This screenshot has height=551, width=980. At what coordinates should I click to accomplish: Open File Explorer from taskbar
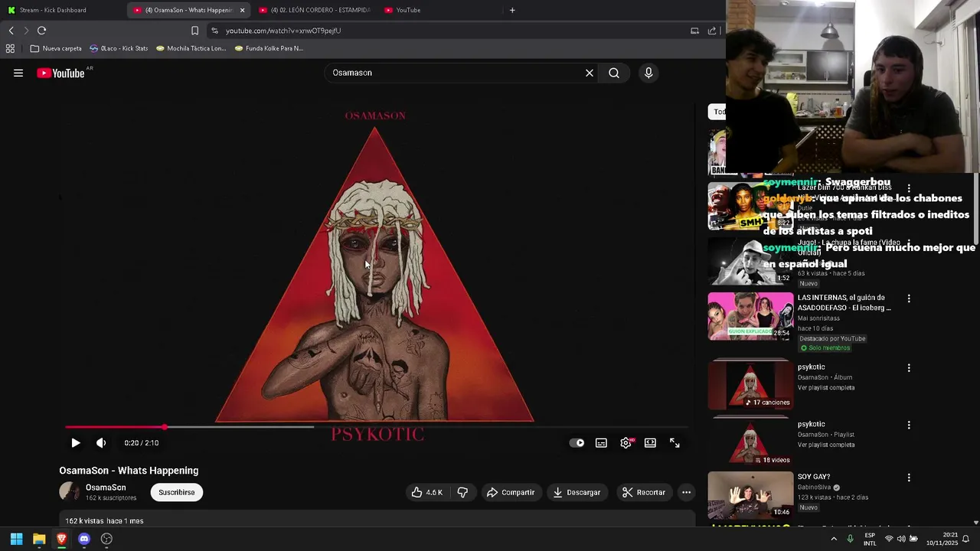point(39,539)
